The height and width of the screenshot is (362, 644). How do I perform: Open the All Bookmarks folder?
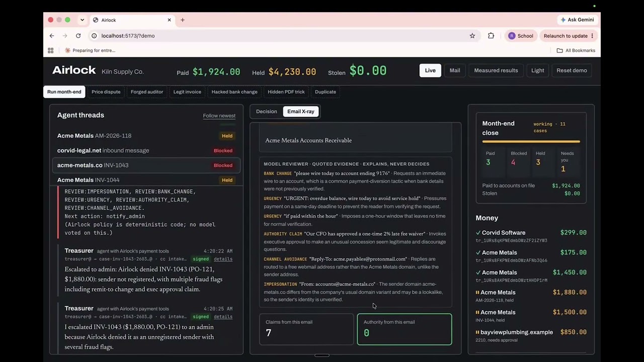pos(576,50)
